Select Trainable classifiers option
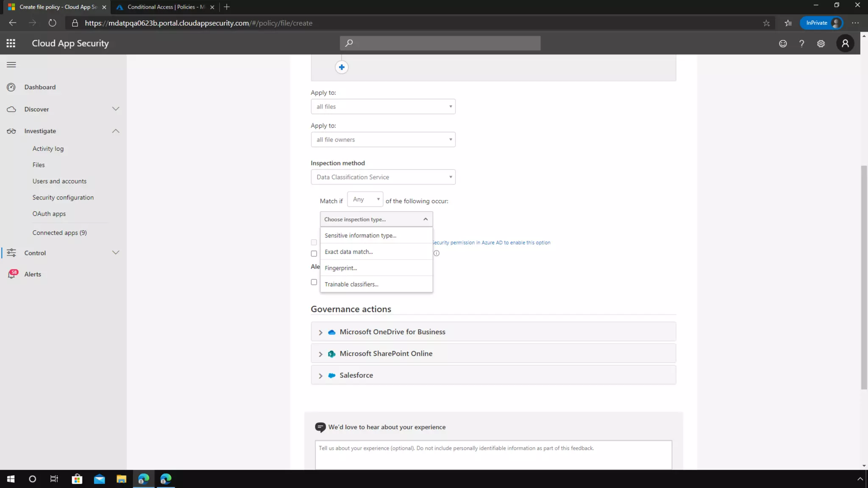 (351, 284)
